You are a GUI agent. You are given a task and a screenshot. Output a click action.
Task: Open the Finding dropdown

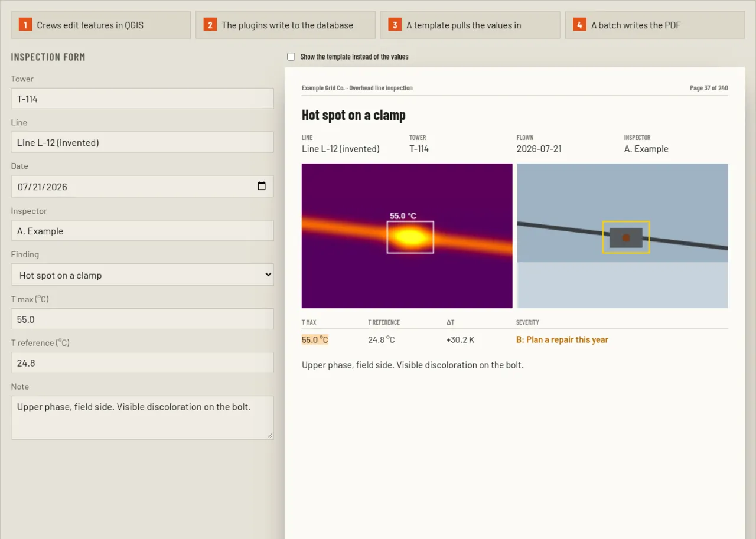142,275
